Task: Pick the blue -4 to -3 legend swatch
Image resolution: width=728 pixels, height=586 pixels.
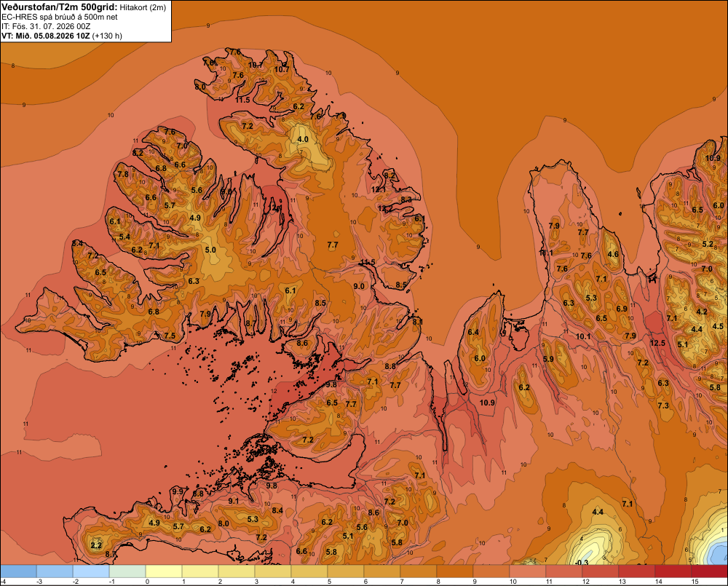Action: point(18,571)
